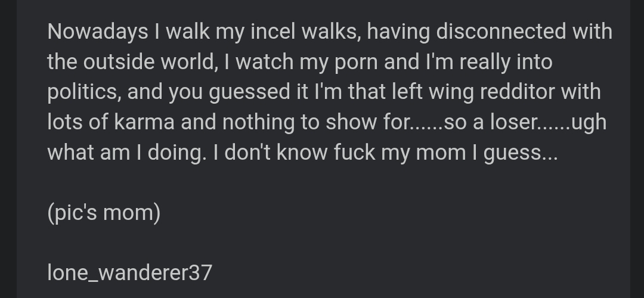This screenshot has height=298, width=644.
Task: Click the word 'guess...' ending the paragraph
Action: [x=521, y=153]
